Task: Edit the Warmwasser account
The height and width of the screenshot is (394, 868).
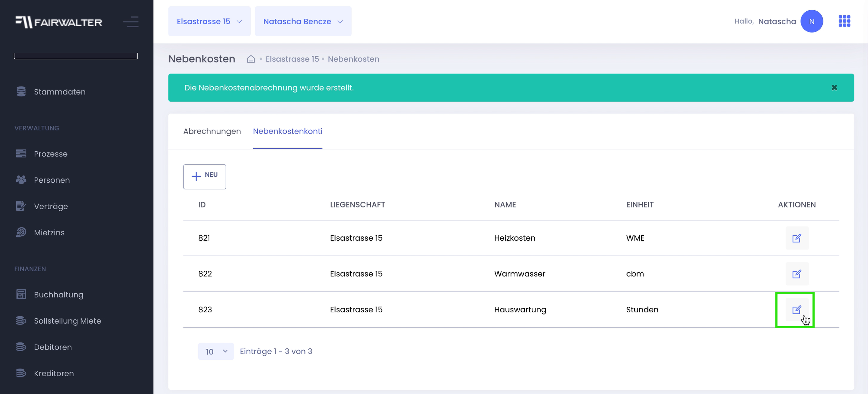Action: (797, 274)
